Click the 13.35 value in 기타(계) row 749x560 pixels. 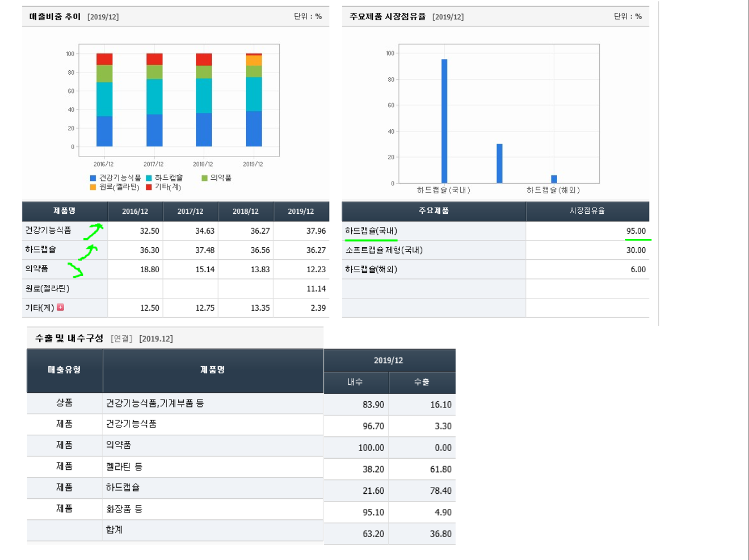pos(260,308)
